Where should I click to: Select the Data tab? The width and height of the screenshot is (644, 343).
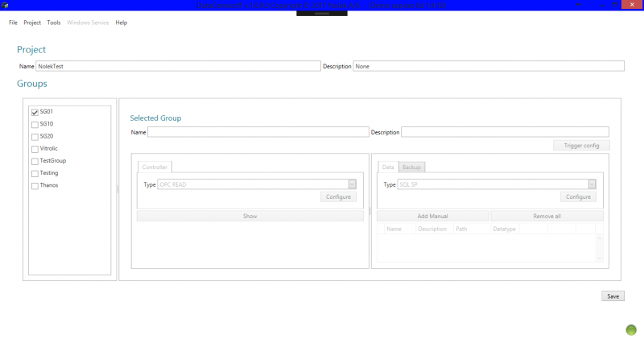(388, 167)
